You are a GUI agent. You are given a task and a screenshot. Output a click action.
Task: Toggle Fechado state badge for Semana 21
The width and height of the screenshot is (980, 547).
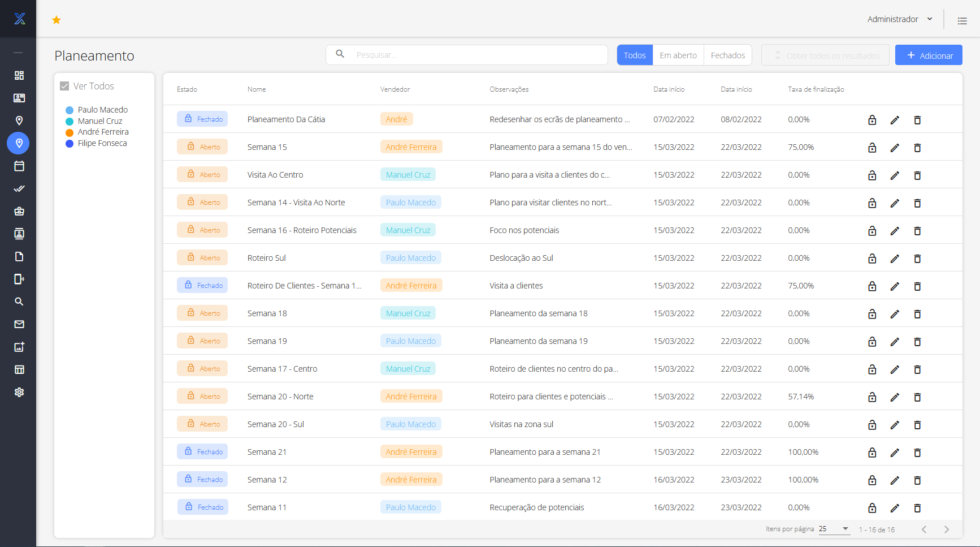[x=202, y=452]
